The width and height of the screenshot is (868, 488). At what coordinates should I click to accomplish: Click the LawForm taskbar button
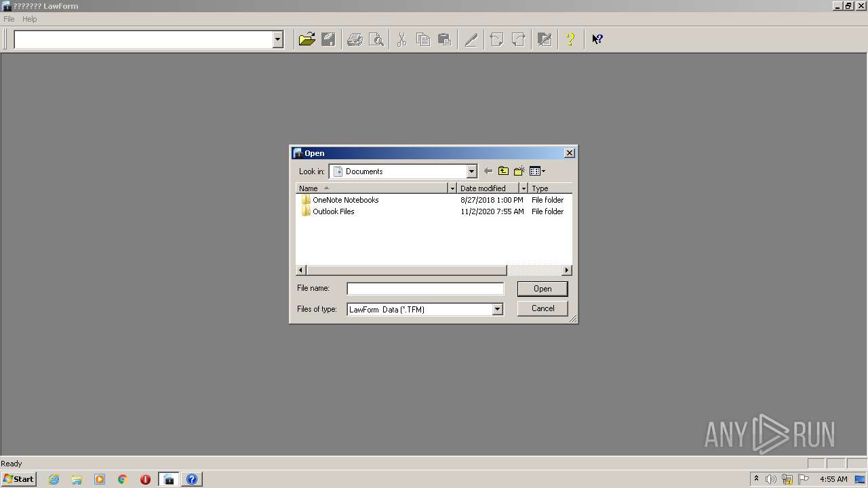tap(169, 479)
